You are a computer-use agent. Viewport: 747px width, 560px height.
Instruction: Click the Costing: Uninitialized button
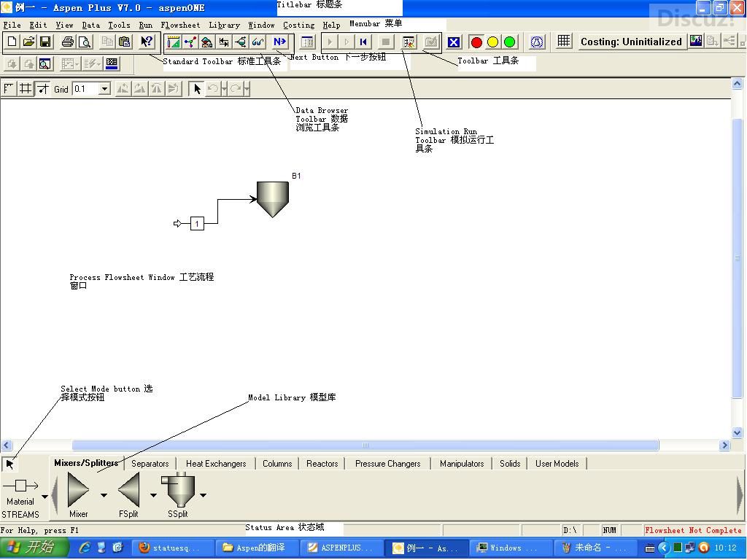point(631,42)
